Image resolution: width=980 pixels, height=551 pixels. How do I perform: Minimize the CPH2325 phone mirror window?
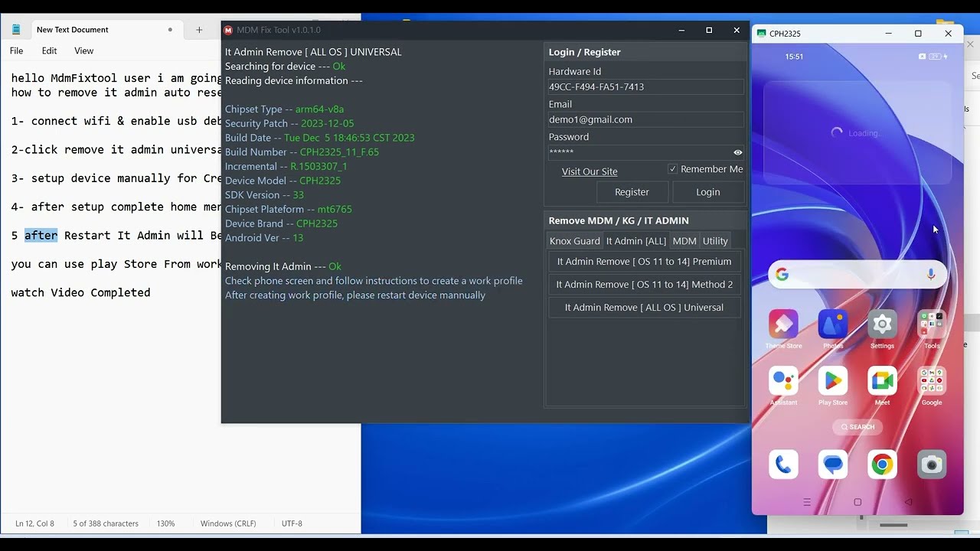click(888, 34)
